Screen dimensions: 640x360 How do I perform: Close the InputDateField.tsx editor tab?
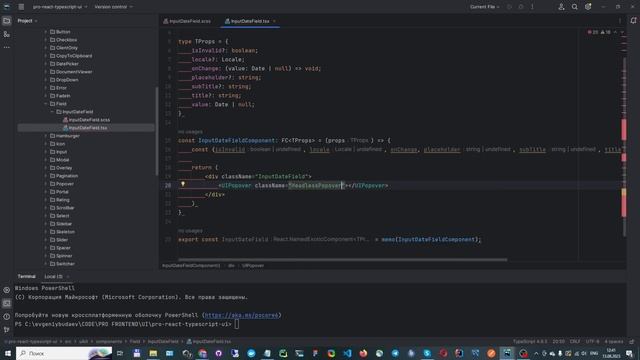274,21
